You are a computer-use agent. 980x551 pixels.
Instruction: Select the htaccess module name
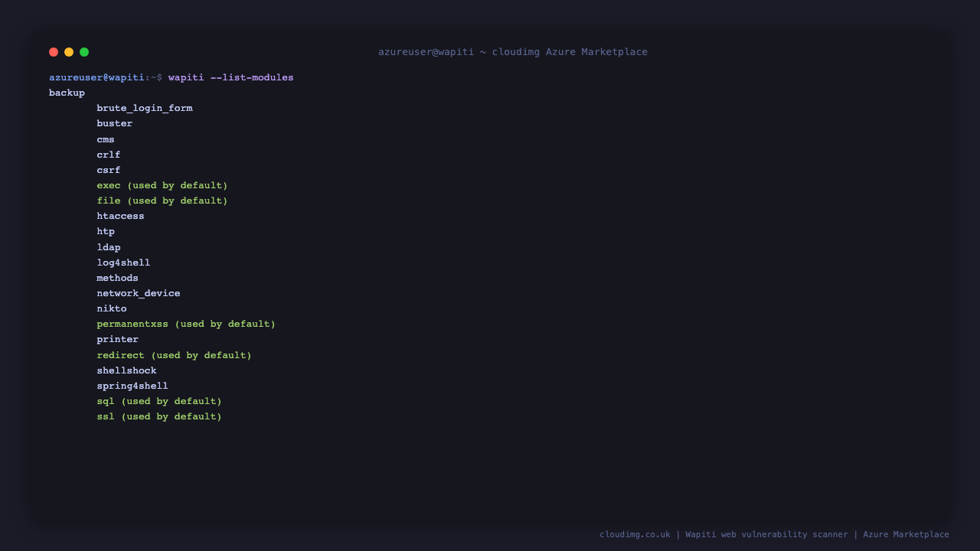click(120, 216)
